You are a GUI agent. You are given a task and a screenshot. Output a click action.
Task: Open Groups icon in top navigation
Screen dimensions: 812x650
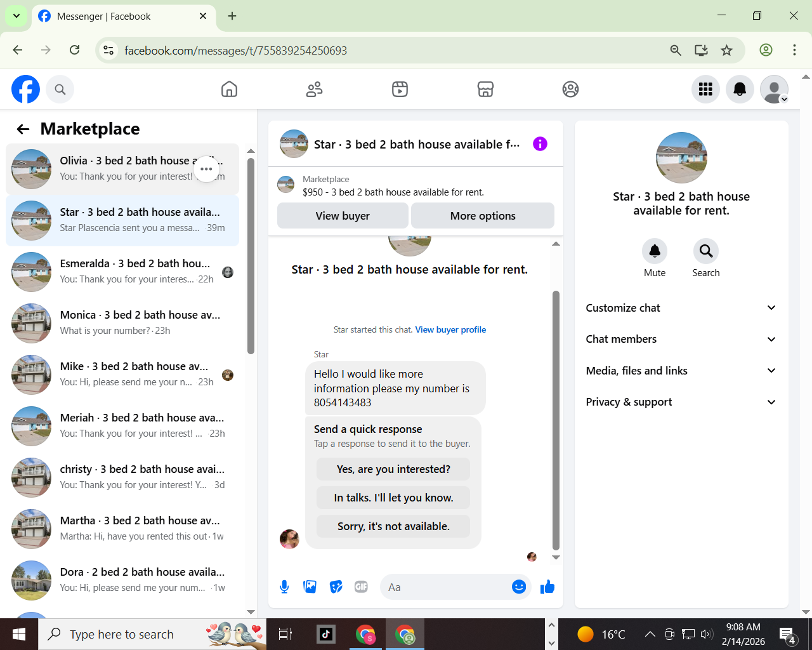pos(571,90)
